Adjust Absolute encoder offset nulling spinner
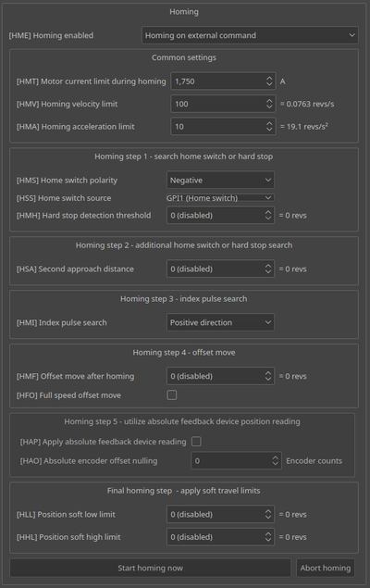370x588 pixels. point(276,460)
